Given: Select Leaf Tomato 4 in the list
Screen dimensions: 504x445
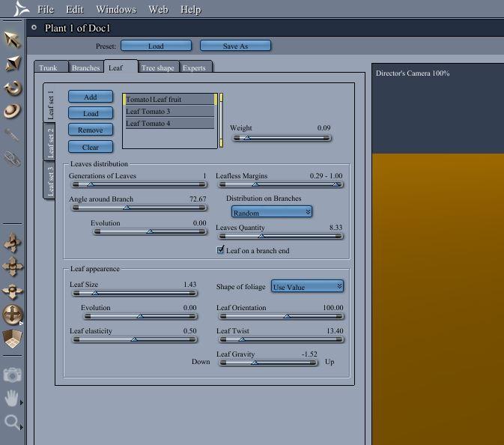Looking at the screenshot, I should (x=169, y=123).
